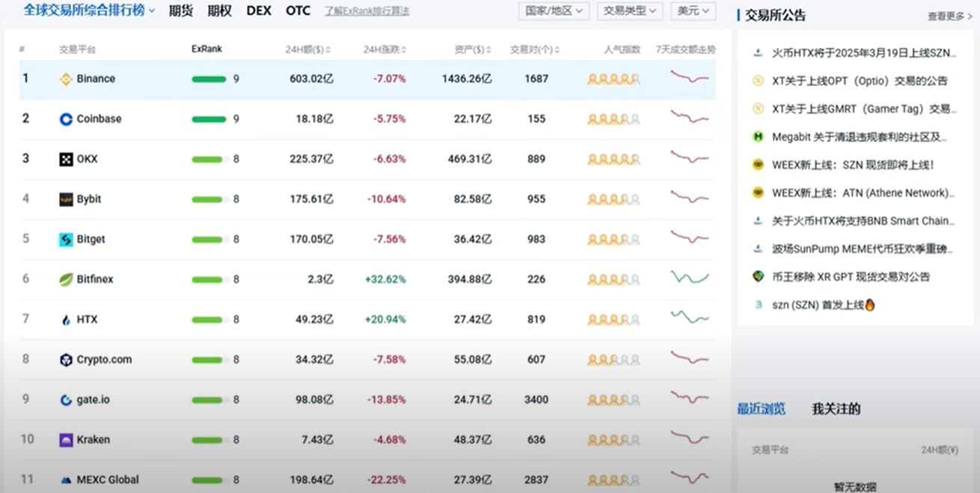Open the 国家/地区 dropdown filter

click(554, 11)
